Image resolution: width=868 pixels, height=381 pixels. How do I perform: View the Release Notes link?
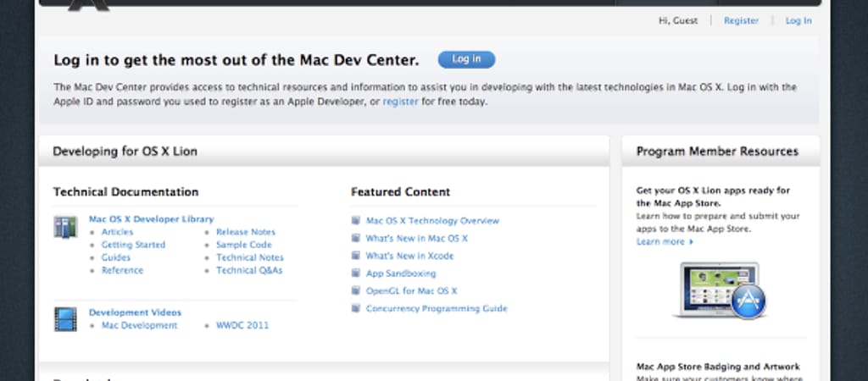[245, 232]
